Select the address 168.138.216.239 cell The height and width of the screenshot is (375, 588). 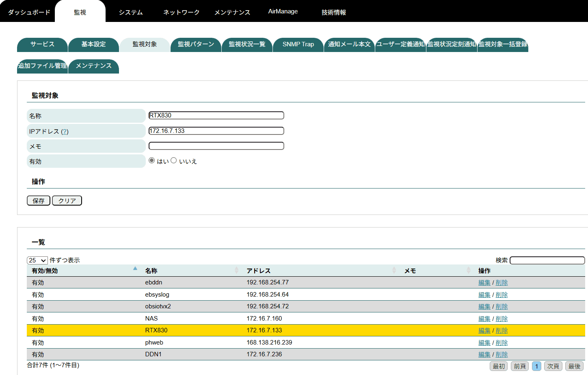269,342
